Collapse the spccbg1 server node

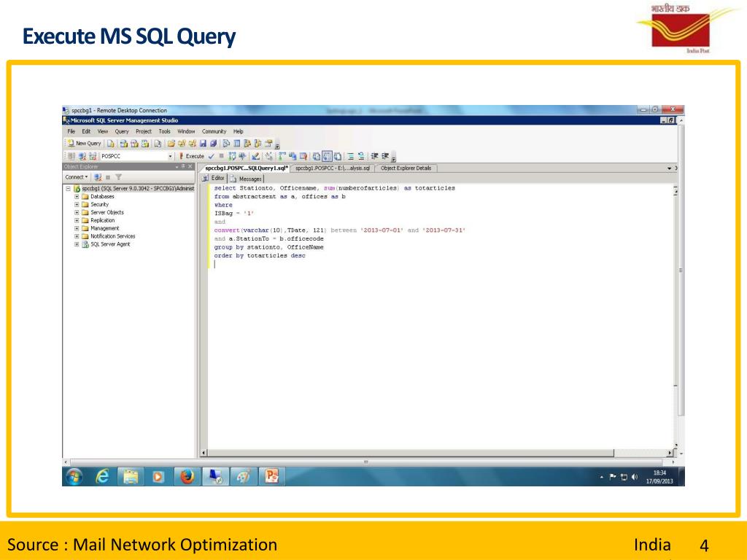click(68, 189)
